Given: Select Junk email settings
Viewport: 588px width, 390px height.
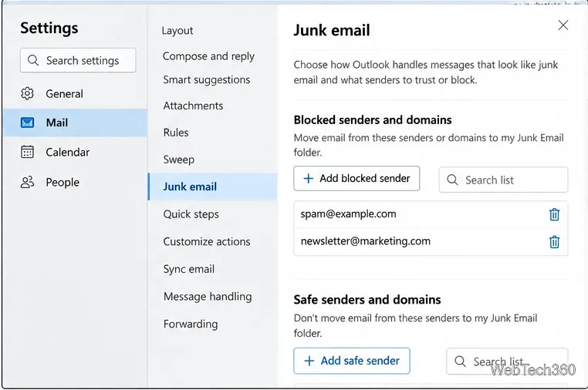Looking at the screenshot, I should click(x=213, y=187).
